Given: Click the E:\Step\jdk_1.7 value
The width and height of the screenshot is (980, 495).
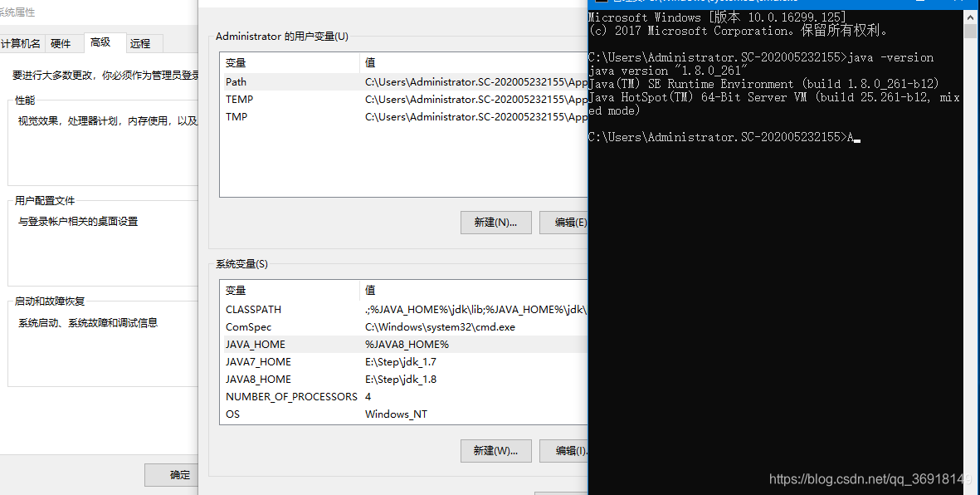Looking at the screenshot, I should [401, 362].
